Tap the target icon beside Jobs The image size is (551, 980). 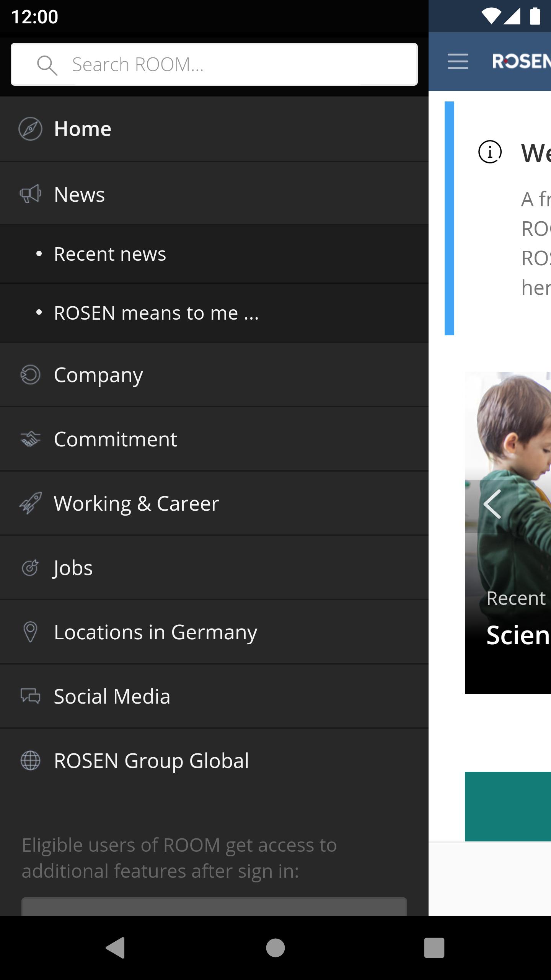(30, 568)
